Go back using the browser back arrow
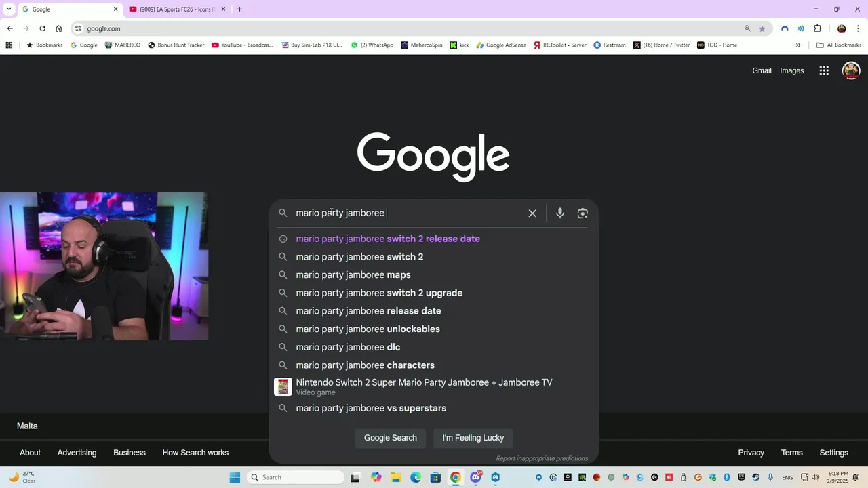Screen dimensions: 868x488 (x=9, y=28)
